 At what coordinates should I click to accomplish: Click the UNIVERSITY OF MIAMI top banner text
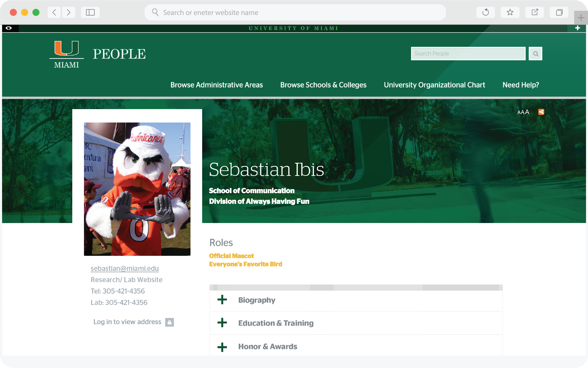pyautogui.click(x=294, y=28)
